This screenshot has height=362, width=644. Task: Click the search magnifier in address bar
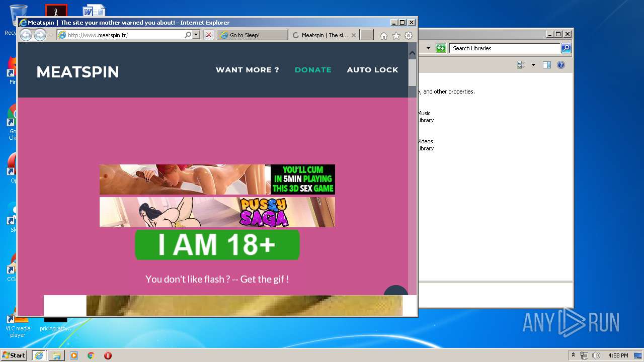click(x=188, y=35)
